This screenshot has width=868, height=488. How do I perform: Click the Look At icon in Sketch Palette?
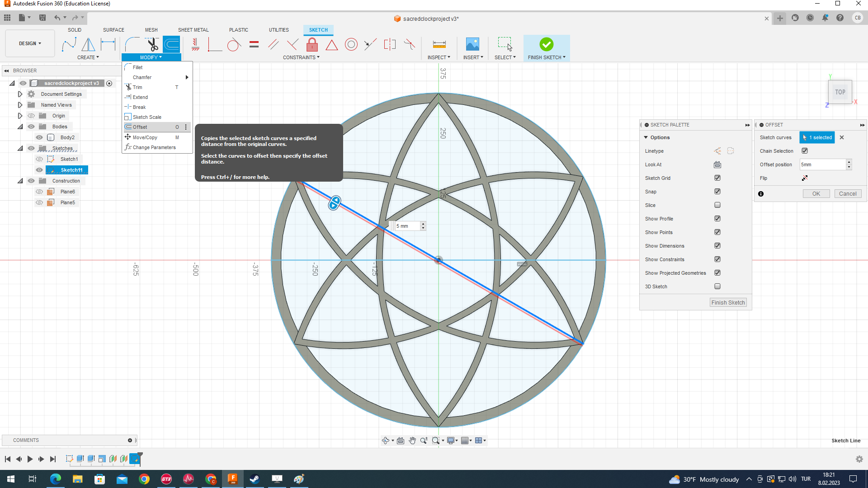[717, 164]
